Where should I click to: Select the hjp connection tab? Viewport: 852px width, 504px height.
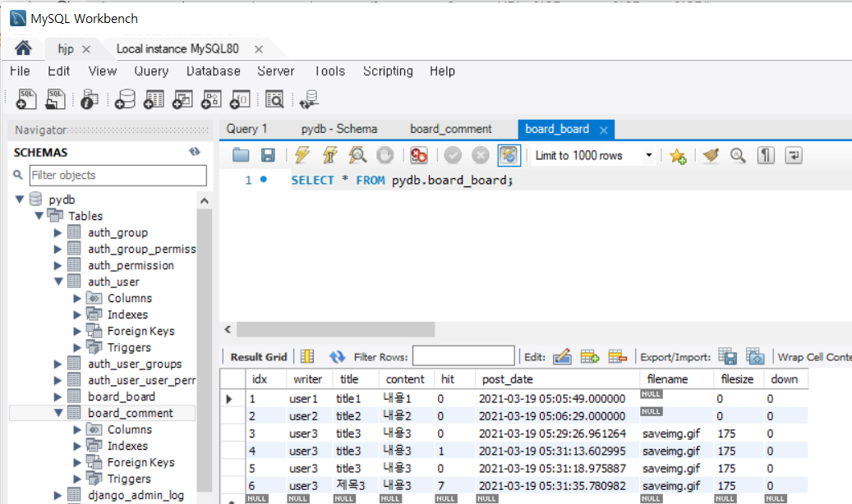point(66,49)
